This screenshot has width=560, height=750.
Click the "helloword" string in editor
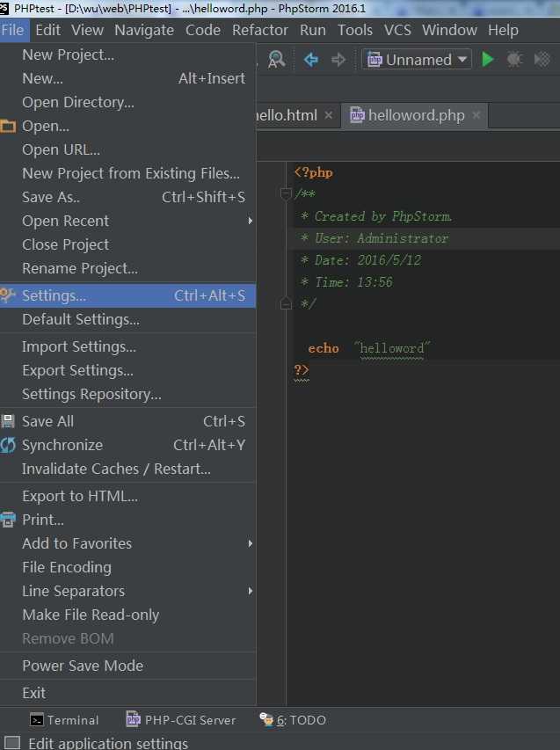[392, 348]
